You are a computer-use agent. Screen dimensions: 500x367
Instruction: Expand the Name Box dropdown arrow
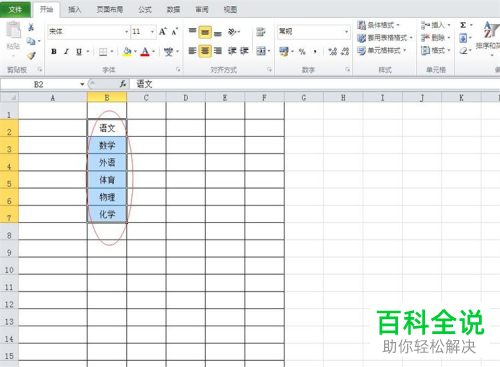click(82, 84)
